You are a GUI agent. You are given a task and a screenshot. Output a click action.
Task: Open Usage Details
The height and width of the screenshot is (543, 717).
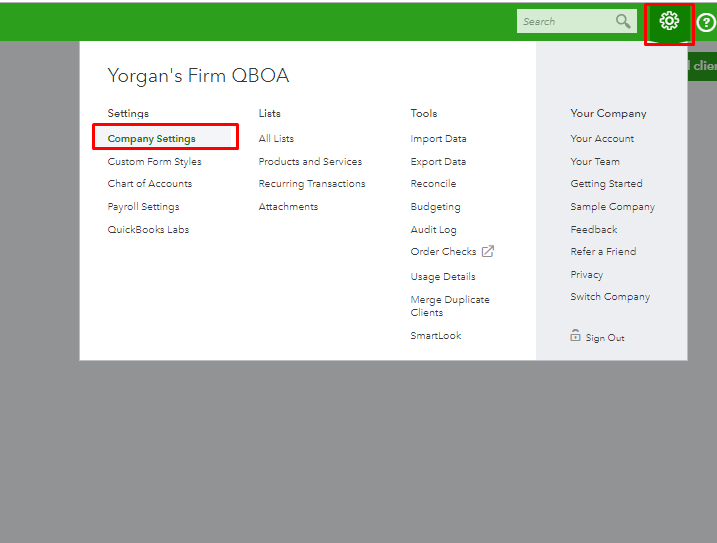(443, 277)
